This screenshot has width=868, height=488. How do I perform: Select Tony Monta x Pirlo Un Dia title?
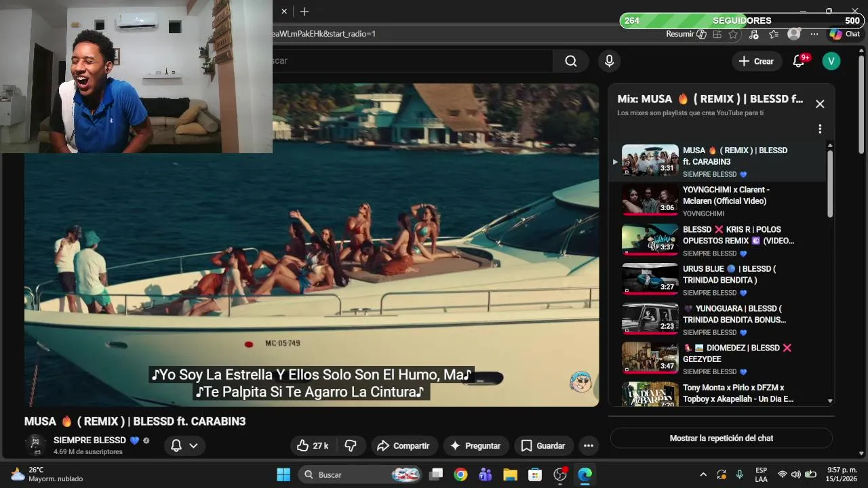click(x=738, y=393)
